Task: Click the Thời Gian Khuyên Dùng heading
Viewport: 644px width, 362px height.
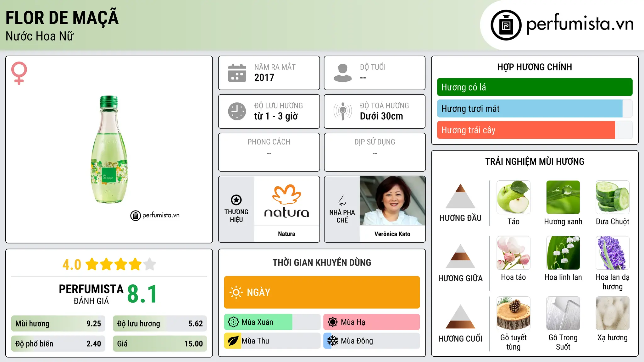Action: click(x=322, y=262)
